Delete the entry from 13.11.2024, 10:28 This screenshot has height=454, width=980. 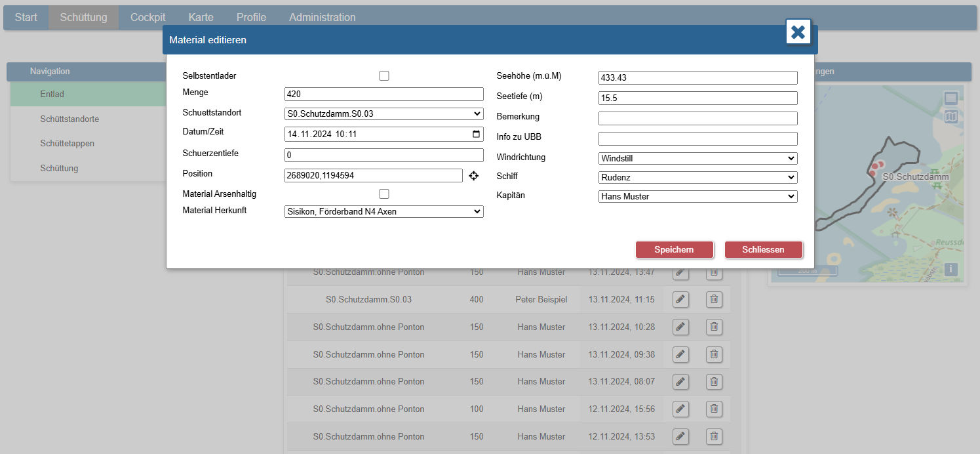tap(714, 327)
